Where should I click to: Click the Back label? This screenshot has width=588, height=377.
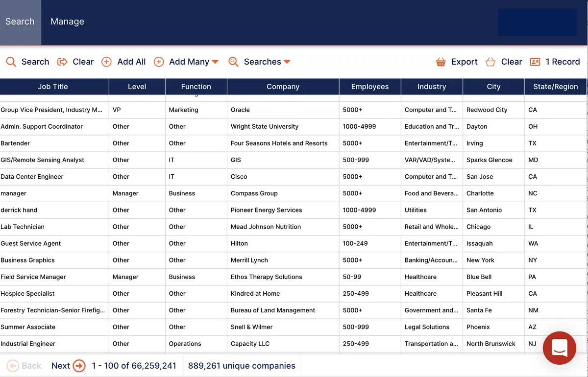click(x=31, y=366)
